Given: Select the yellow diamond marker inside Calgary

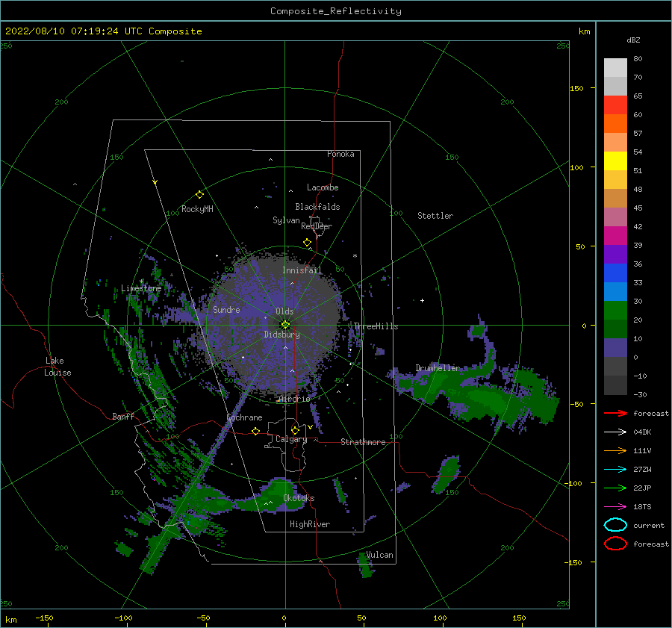Looking at the screenshot, I should click(295, 430).
